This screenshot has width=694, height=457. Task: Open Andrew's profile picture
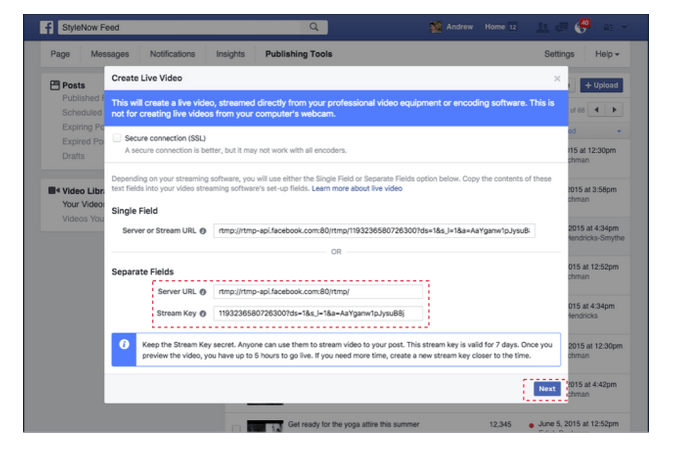coord(436,27)
